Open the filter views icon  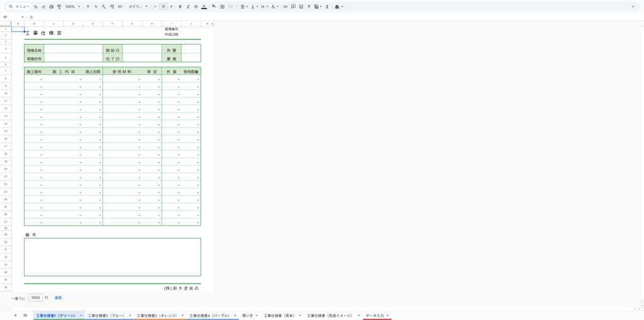[317, 6]
